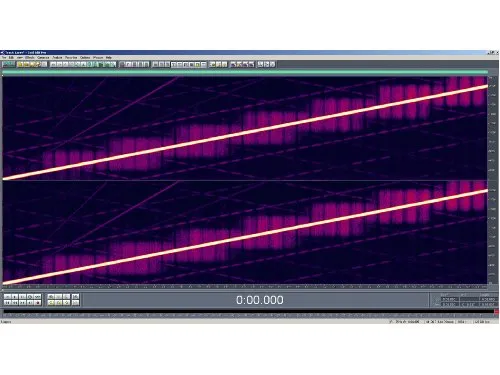The width and height of the screenshot is (500, 375).
Task: Click the red Record button
Action: pyautogui.click(x=38, y=303)
